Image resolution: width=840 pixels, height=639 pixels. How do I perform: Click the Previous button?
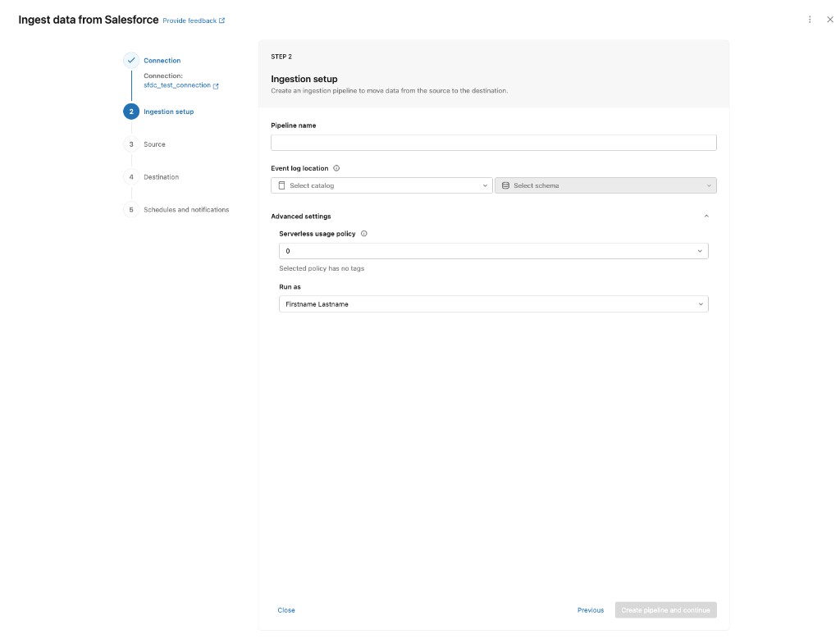pos(591,610)
